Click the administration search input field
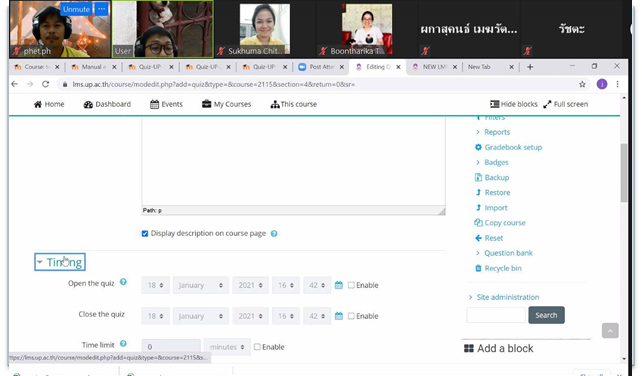The width and height of the screenshot is (642, 376). click(x=496, y=315)
